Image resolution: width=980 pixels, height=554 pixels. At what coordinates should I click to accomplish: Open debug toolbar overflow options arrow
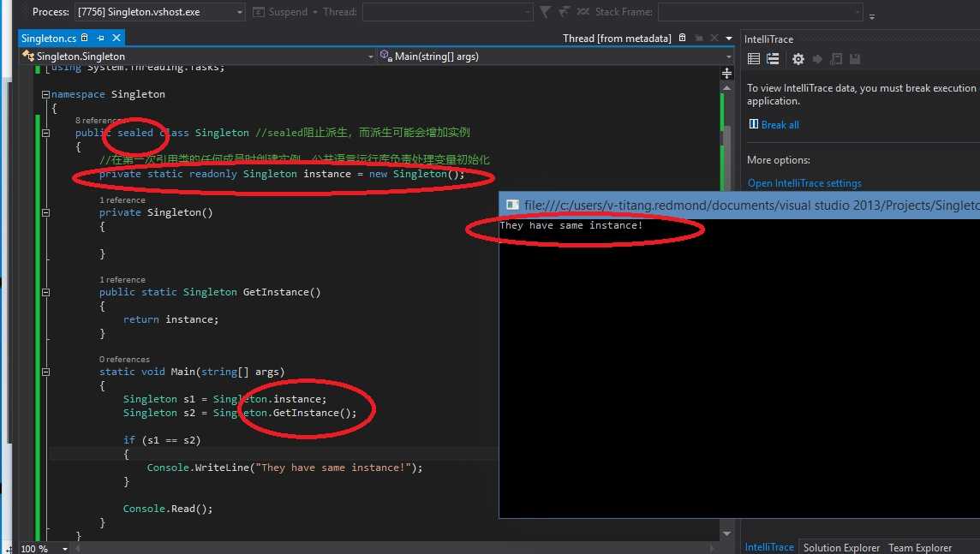click(x=872, y=16)
